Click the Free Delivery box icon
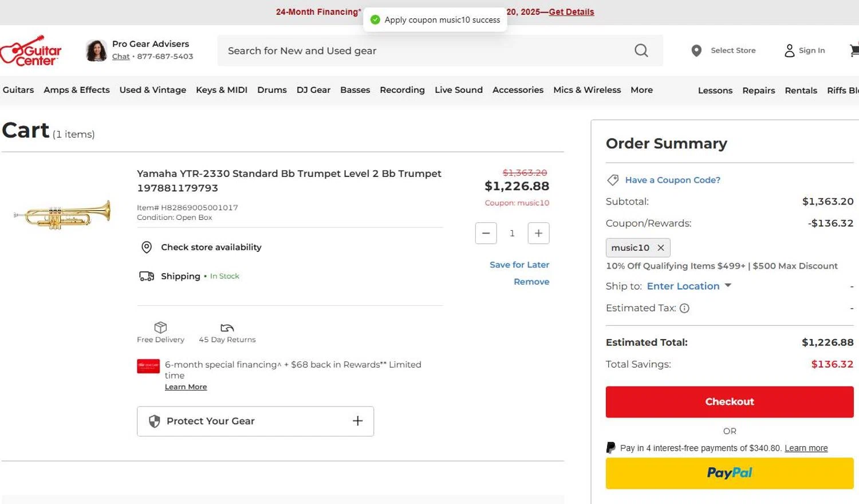This screenshot has width=859, height=504. coord(160,327)
